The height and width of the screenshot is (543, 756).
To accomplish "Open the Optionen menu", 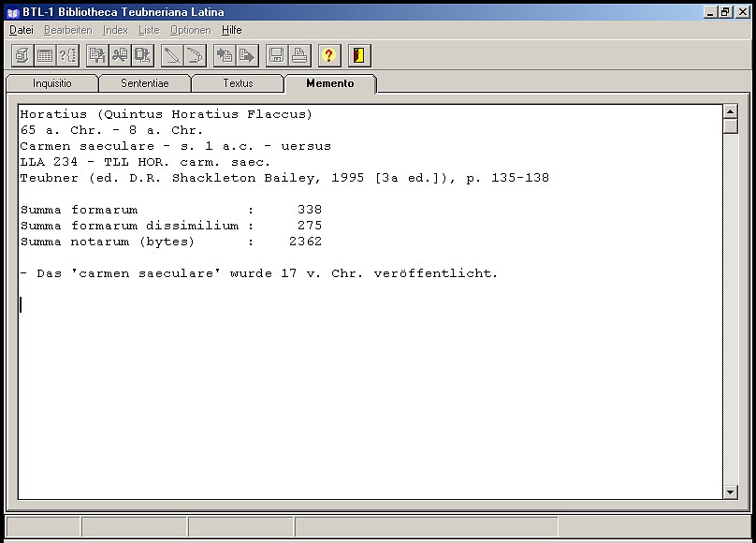I will click(191, 30).
